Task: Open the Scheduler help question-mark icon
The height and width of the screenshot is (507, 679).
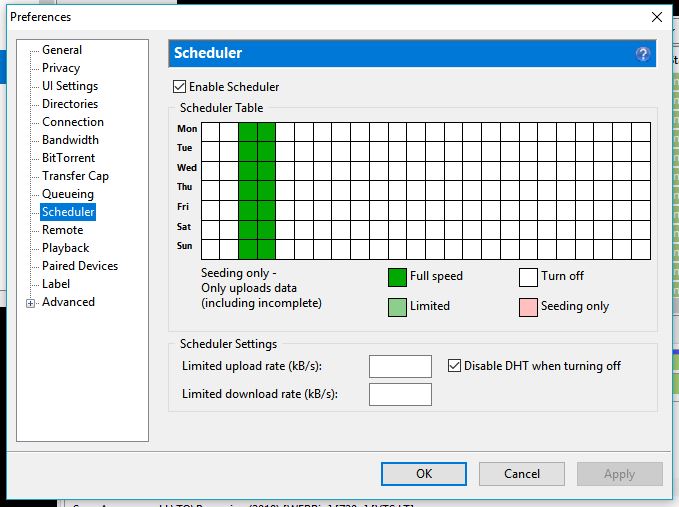Action: 643,54
